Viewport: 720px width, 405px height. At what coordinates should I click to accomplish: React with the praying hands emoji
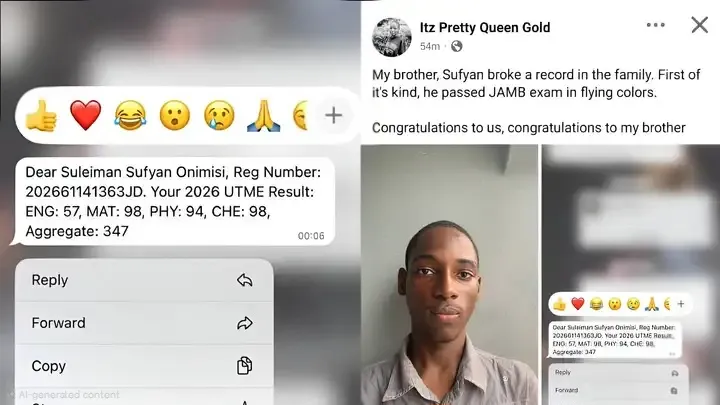[264, 115]
